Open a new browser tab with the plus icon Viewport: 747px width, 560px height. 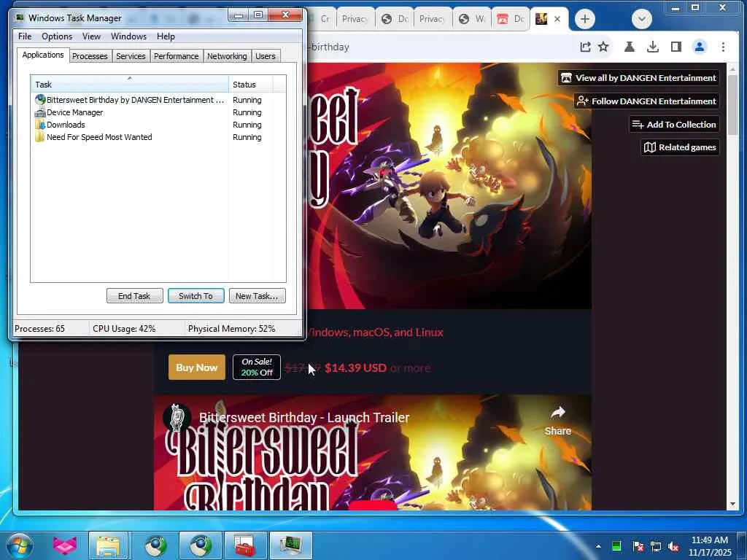point(584,19)
